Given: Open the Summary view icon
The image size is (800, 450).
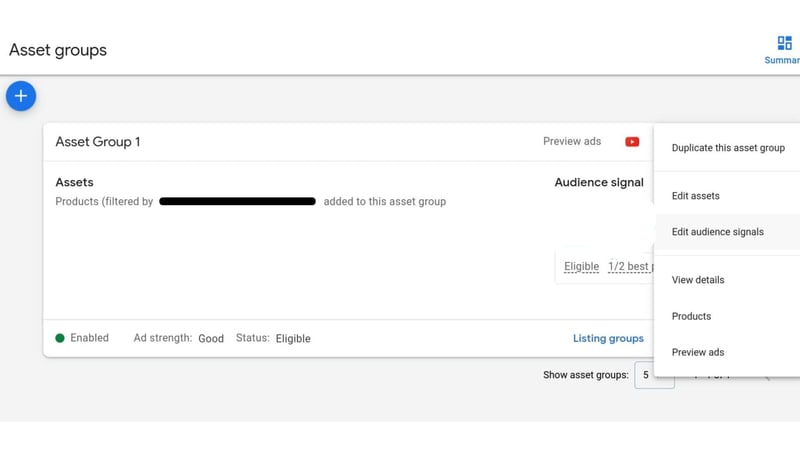Looking at the screenshot, I should [784, 43].
